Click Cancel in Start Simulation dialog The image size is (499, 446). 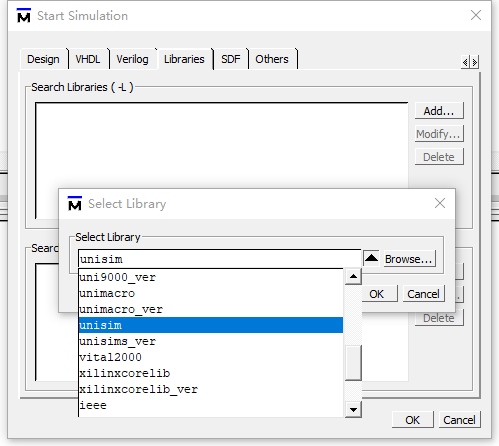click(x=459, y=420)
